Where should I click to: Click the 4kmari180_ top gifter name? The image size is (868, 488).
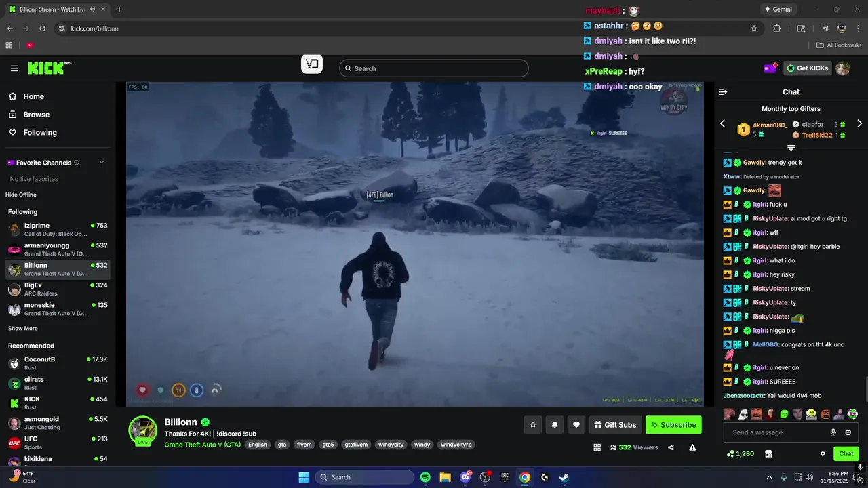coord(770,125)
